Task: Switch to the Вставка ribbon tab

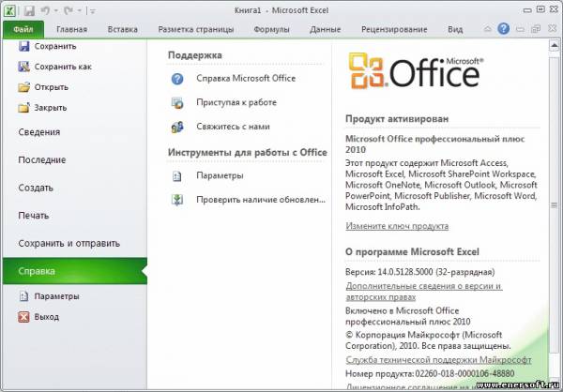Action: pos(122,29)
